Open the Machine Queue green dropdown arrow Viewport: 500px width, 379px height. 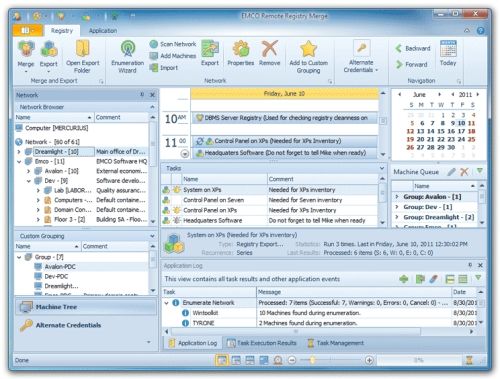click(479, 171)
